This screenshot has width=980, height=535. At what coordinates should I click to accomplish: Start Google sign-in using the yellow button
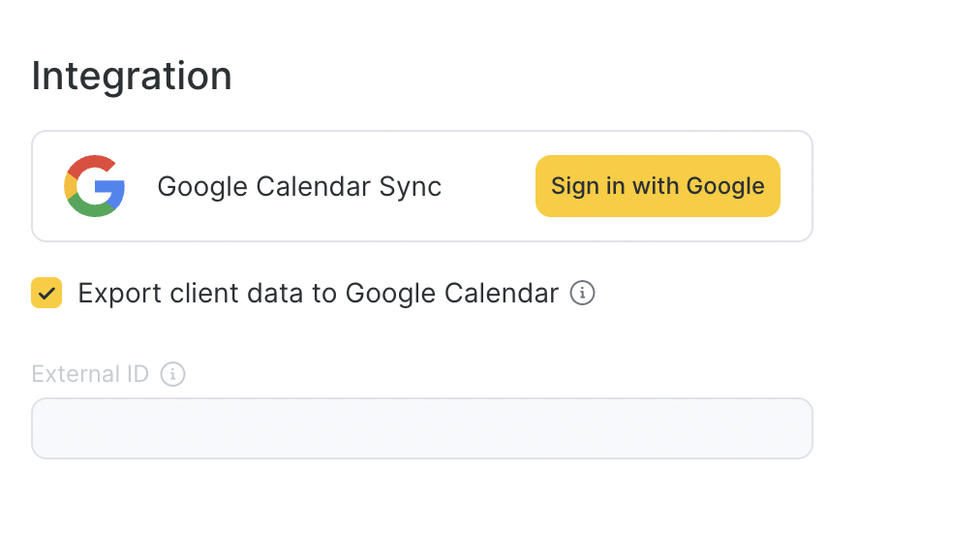click(658, 186)
